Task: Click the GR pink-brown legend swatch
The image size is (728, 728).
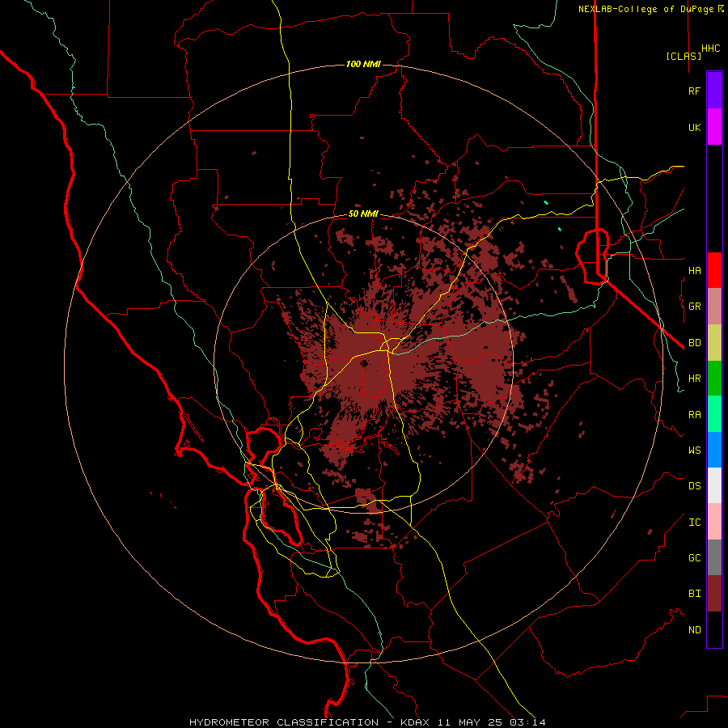Action: coord(714,306)
